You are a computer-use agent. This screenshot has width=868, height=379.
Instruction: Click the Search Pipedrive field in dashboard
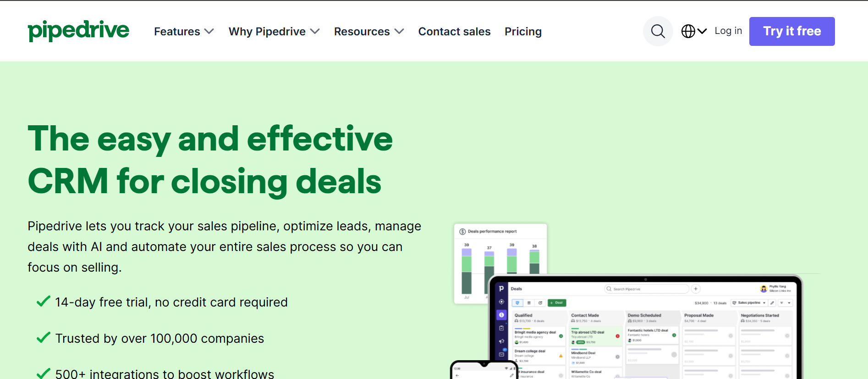coord(647,289)
